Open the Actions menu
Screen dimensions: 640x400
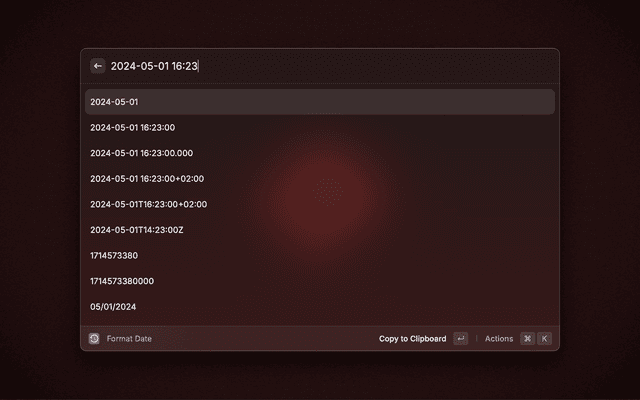(499, 339)
